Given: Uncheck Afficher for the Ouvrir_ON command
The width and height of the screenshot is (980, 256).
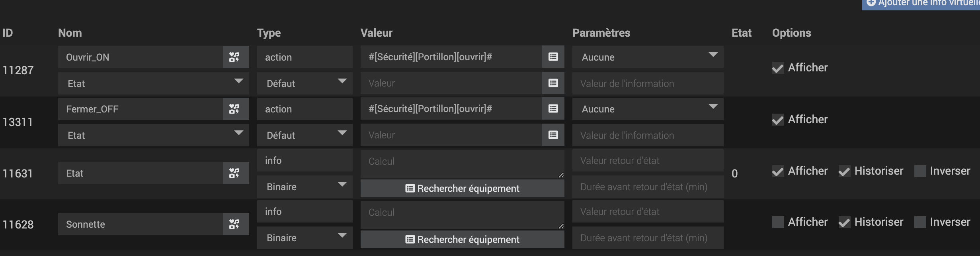Looking at the screenshot, I should (x=778, y=68).
